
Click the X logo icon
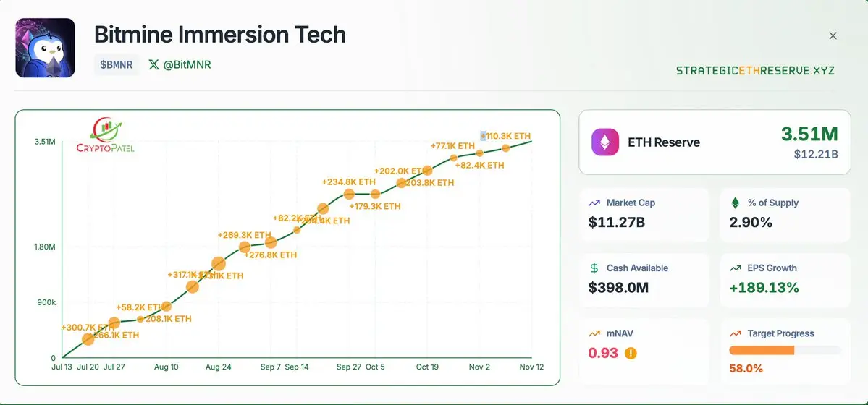tap(153, 64)
